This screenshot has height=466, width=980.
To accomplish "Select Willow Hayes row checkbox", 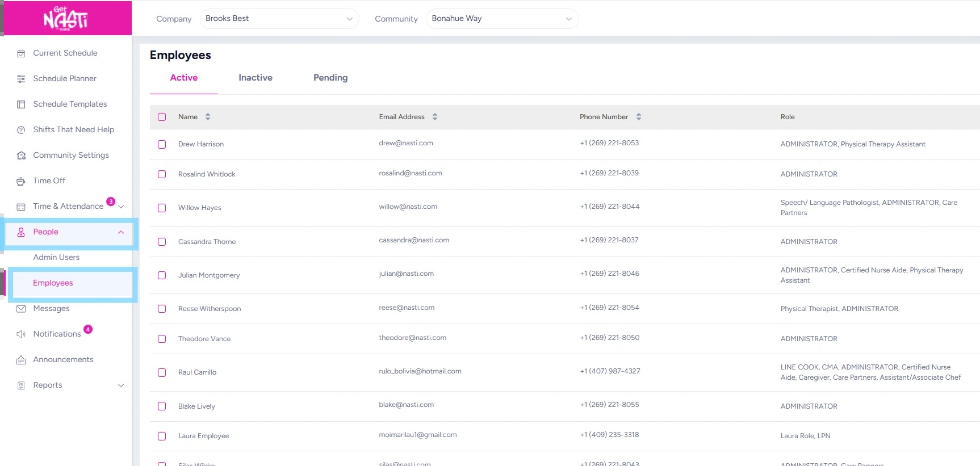I will click(x=162, y=208).
